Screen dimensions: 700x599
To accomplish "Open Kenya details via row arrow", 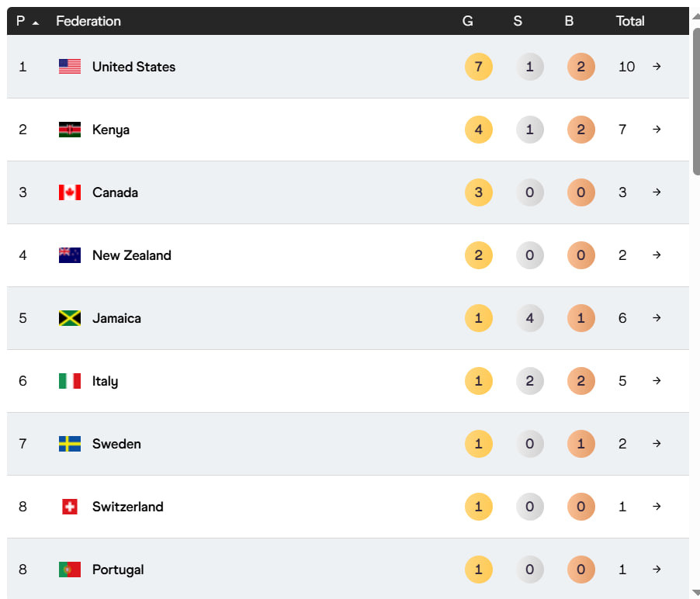I will pyautogui.click(x=657, y=130).
